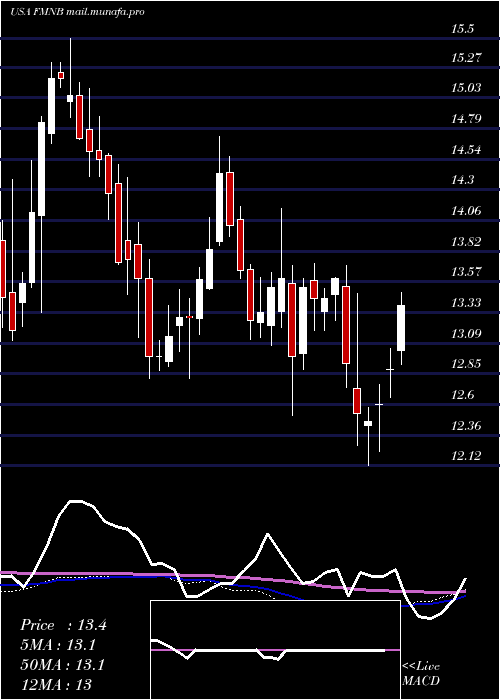The image size is (500, 700).
Task: Click the 12.12 price axis label
Action: pos(467,456)
